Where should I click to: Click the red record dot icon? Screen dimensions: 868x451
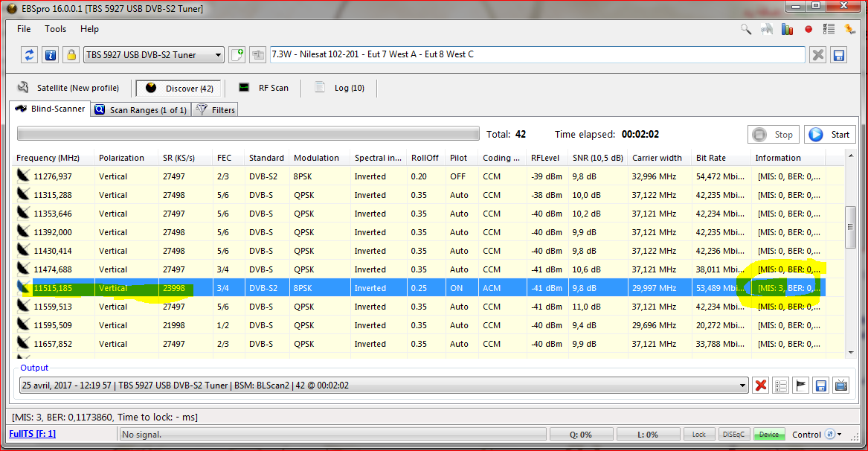808,29
